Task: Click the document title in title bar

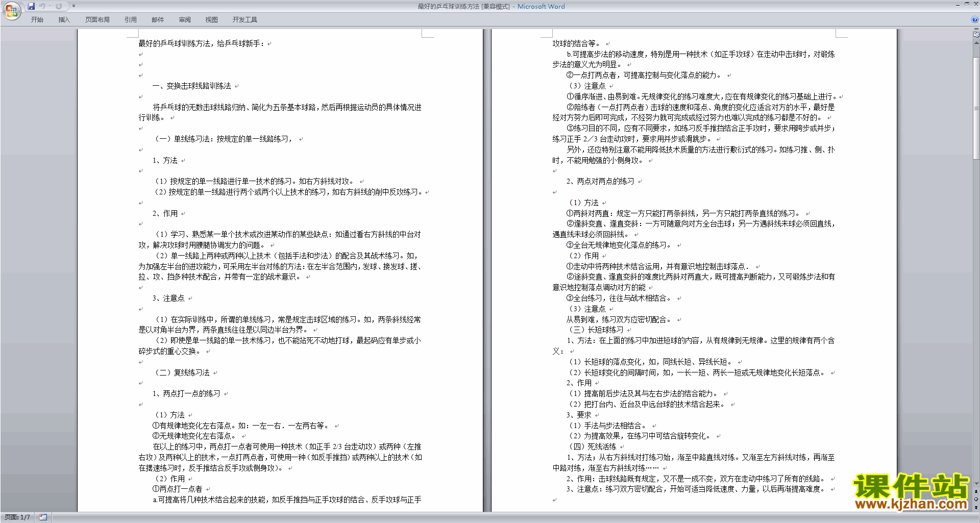Action: click(x=491, y=6)
